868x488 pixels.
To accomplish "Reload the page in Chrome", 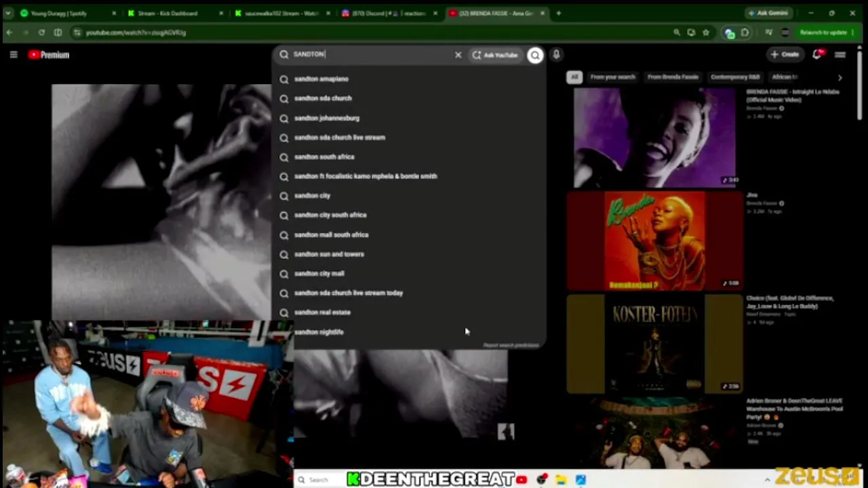I will 41,33.
